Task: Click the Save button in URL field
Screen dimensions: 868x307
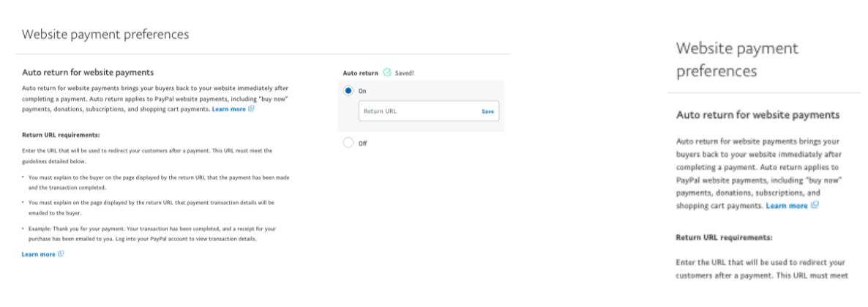Action: 487,111
